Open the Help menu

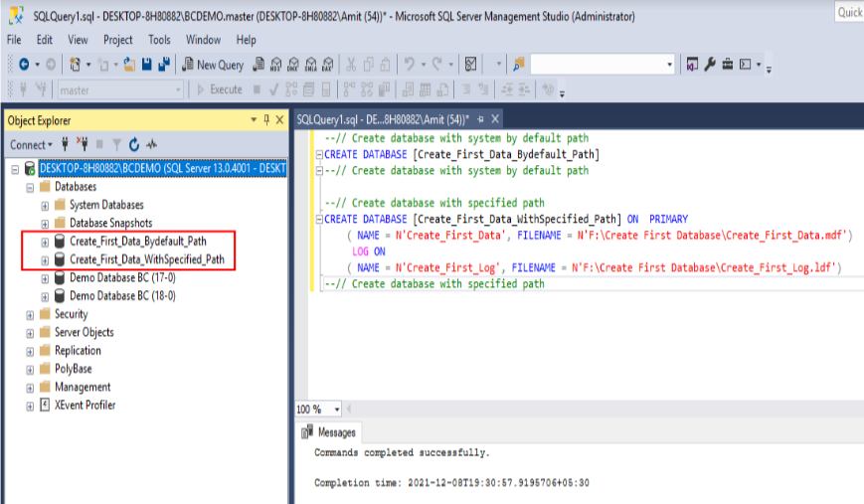click(x=246, y=40)
